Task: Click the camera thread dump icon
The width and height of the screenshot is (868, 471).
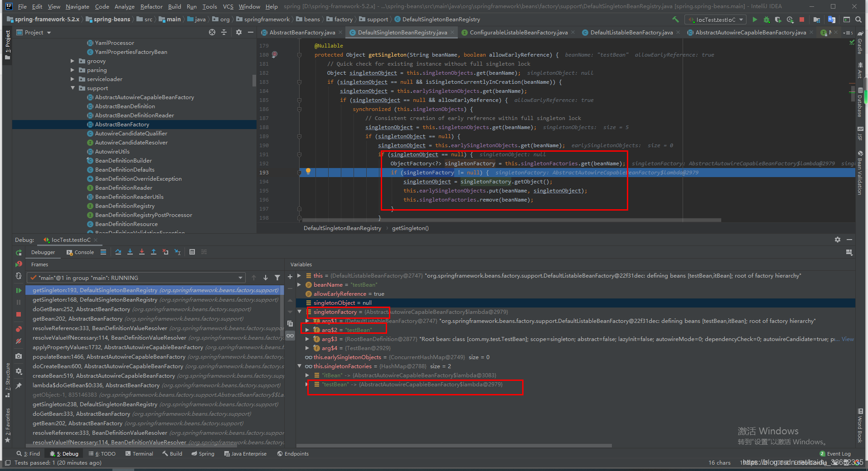Action: (x=19, y=356)
